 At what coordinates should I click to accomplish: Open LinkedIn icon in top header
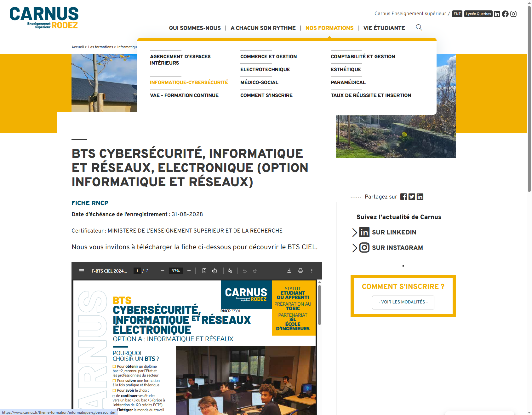(x=497, y=14)
